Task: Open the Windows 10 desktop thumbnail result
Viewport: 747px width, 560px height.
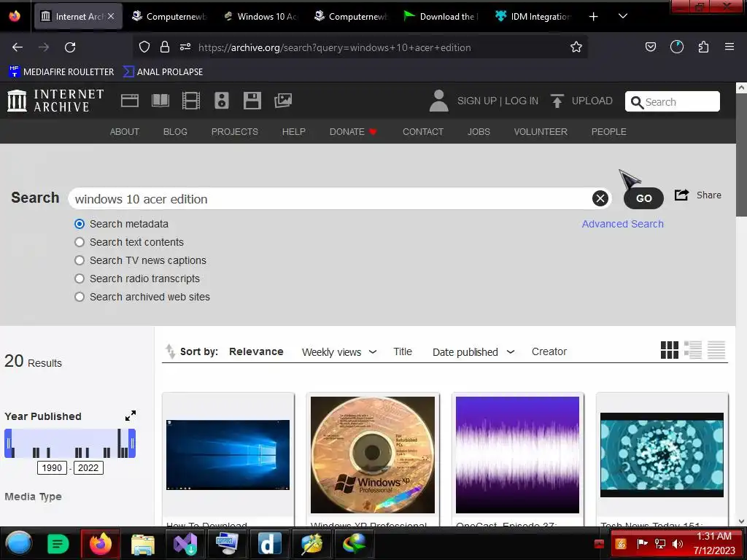Action: click(x=228, y=455)
